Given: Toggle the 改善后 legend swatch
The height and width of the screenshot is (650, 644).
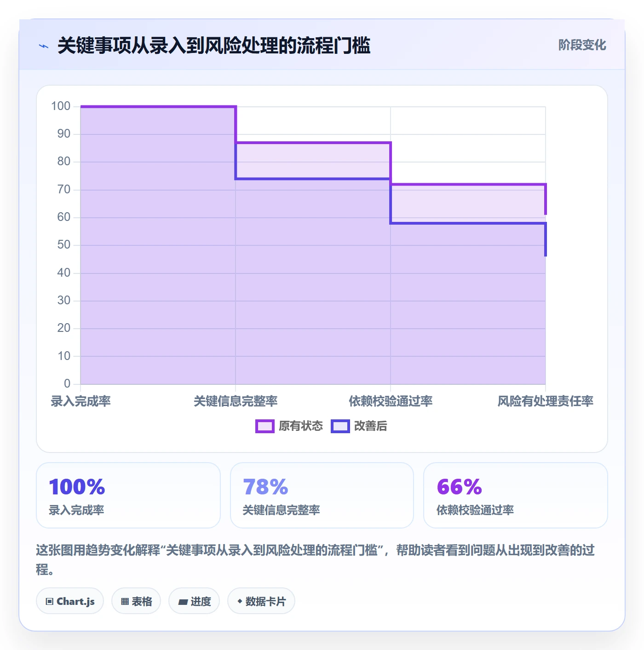Looking at the screenshot, I should (340, 426).
